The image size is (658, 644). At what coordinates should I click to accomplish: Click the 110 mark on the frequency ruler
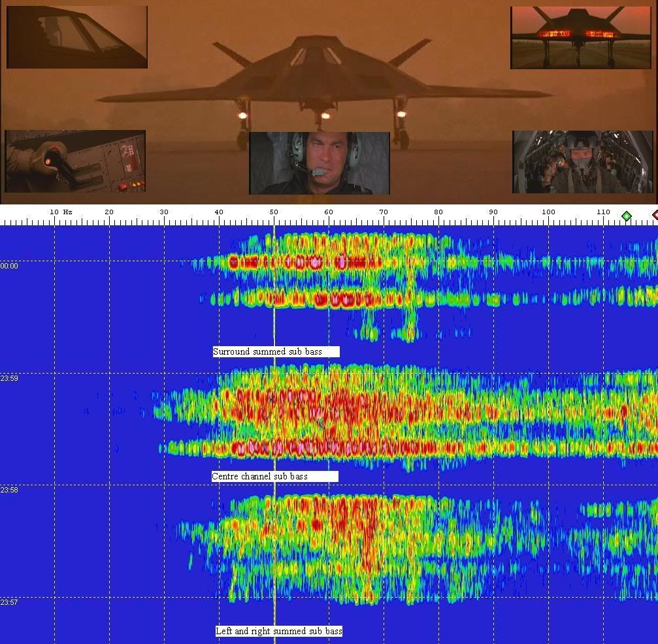click(x=603, y=212)
